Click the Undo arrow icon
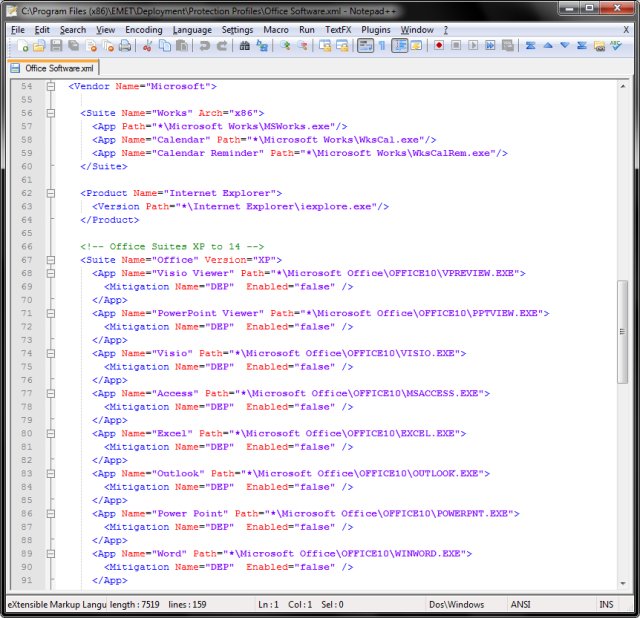The image size is (640, 618). pyautogui.click(x=203, y=46)
